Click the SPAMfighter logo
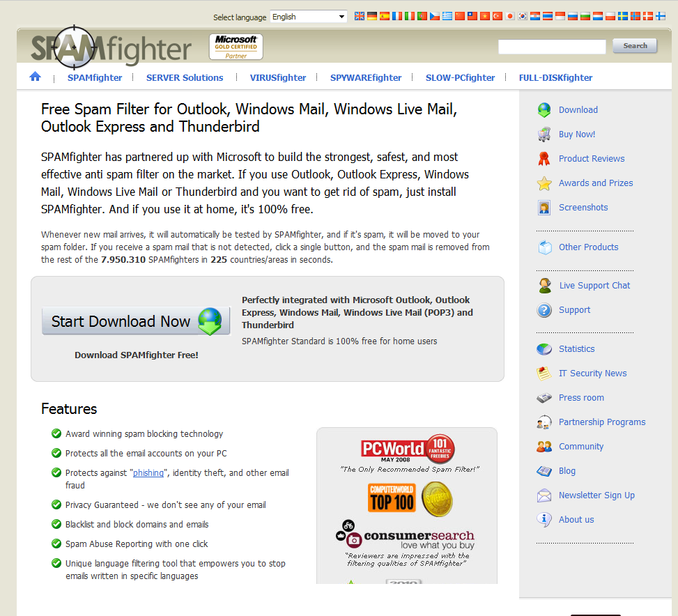 pos(111,47)
